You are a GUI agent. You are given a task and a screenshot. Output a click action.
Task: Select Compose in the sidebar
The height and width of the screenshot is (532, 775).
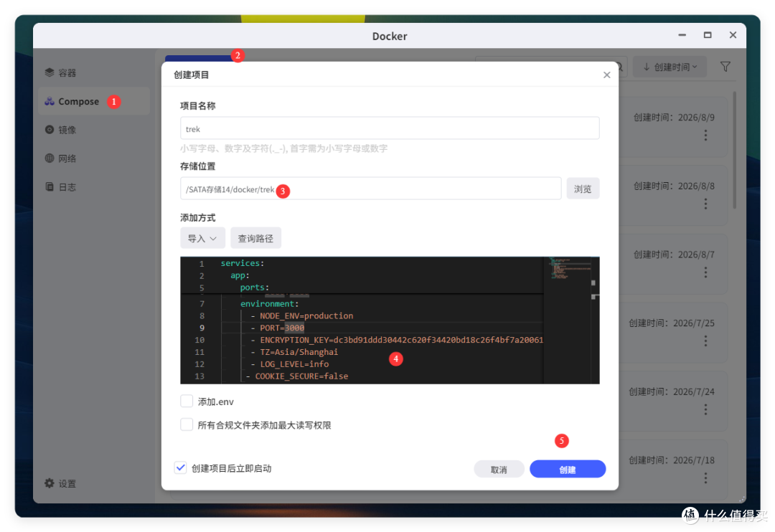click(x=94, y=101)
